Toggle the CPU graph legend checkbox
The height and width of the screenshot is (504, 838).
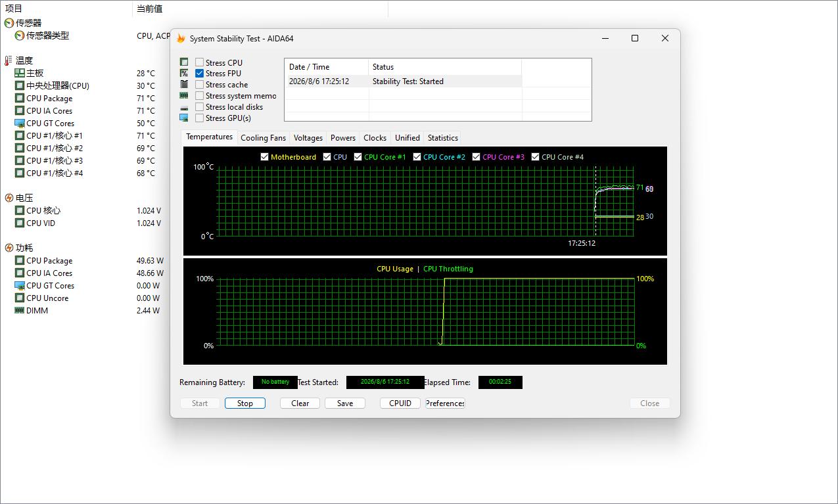[x=327, y=157]
